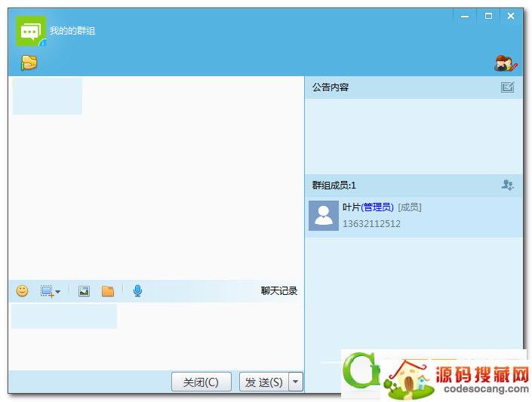The image size is (532, 402).
Task: Start voice input with microphone icon
Action: (x=137, y=290)
